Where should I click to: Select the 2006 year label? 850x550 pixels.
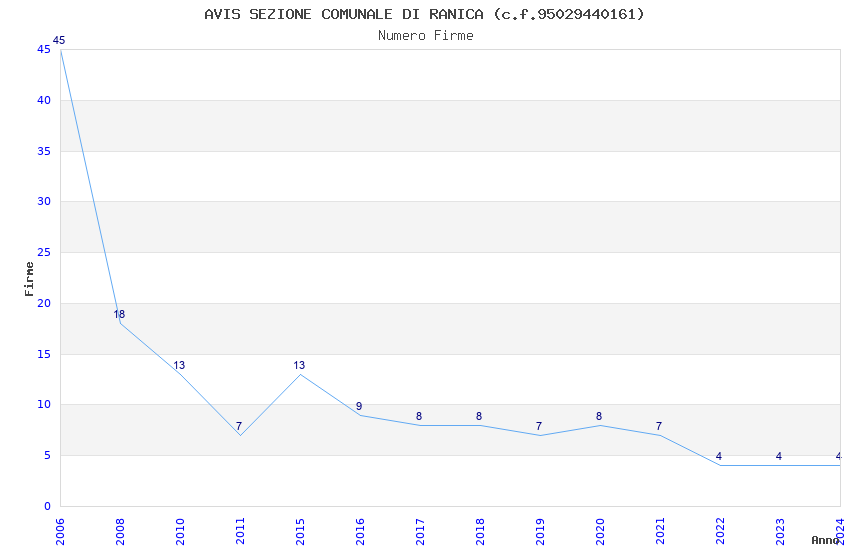coord(60,531)
